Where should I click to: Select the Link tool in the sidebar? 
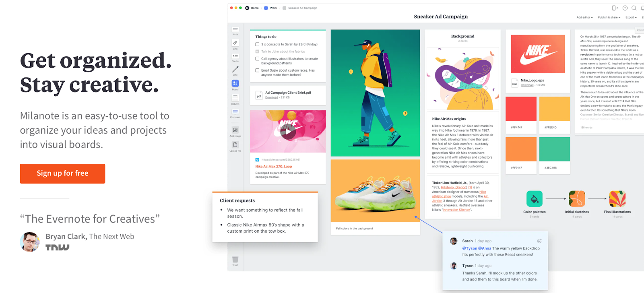point(235,43)
